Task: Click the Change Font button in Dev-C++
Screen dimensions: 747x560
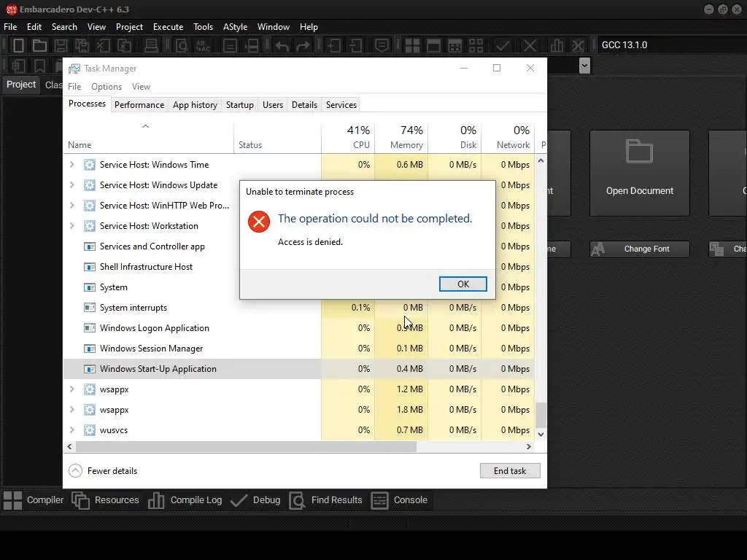Action: 639,249
